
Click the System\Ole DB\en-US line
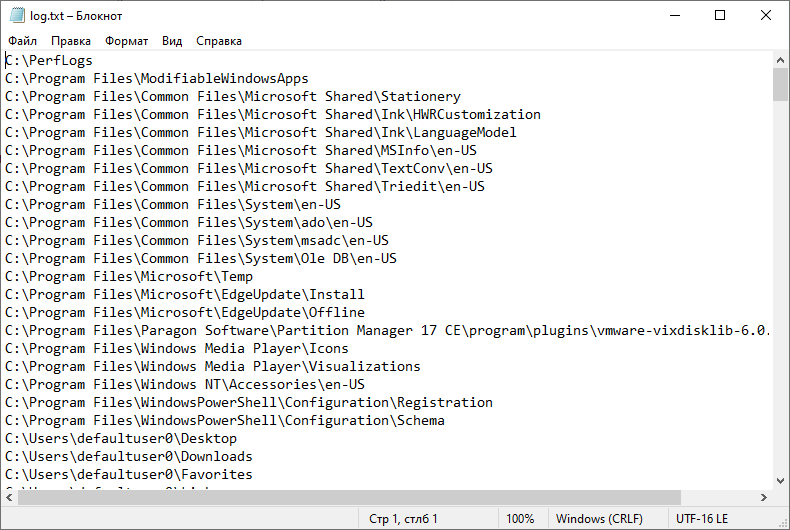click(201, 258)
